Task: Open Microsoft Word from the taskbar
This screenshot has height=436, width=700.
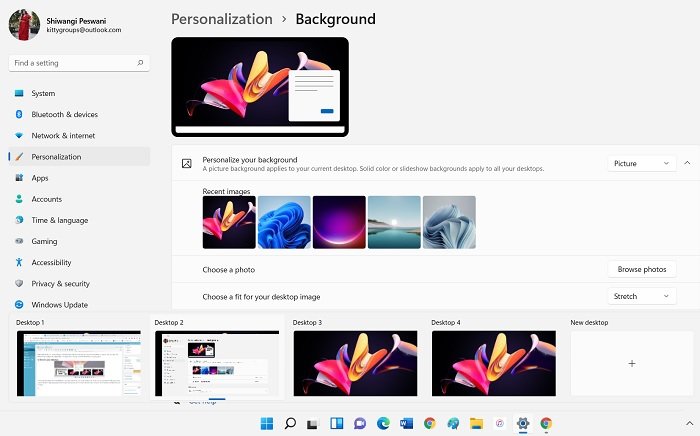Action: tap(406, 423)
